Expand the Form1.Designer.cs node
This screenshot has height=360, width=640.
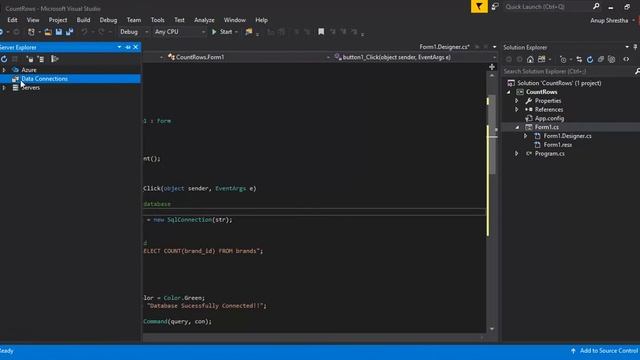point(526,136)
